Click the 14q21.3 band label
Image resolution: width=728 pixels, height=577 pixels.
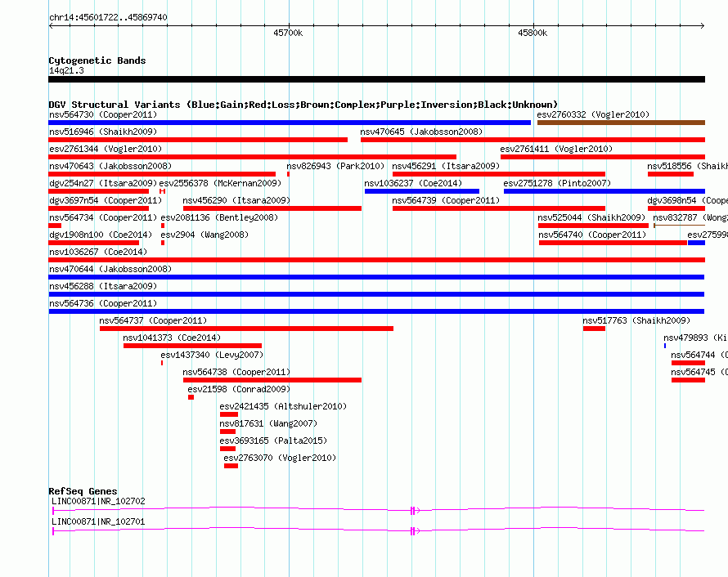pos(66,70)
